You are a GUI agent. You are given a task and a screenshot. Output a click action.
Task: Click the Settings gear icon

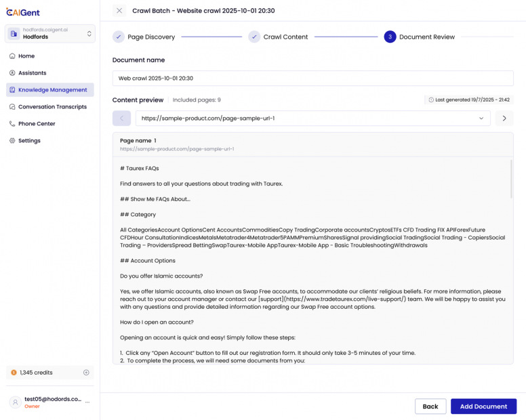coord(12,141)
